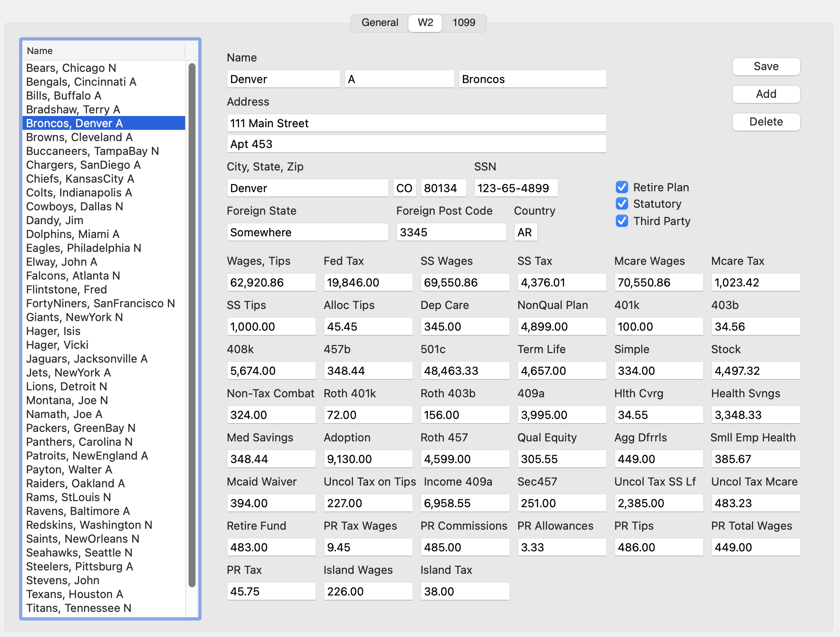Viewport: 840px width, 637px height.
Task: Click the Island Tax value field
Action: [x=465, y=591]
